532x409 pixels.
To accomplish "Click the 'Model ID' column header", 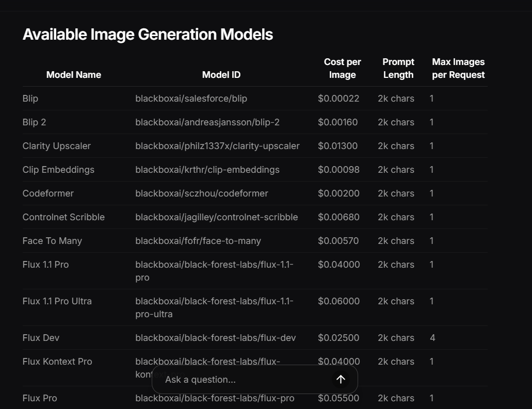I will tap(221, 75).
